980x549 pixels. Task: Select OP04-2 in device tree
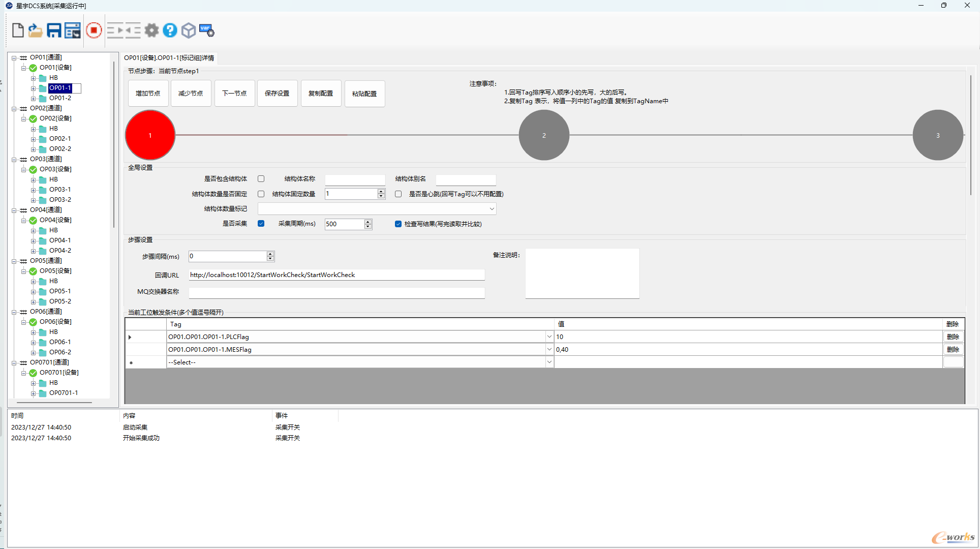(60, 251)
